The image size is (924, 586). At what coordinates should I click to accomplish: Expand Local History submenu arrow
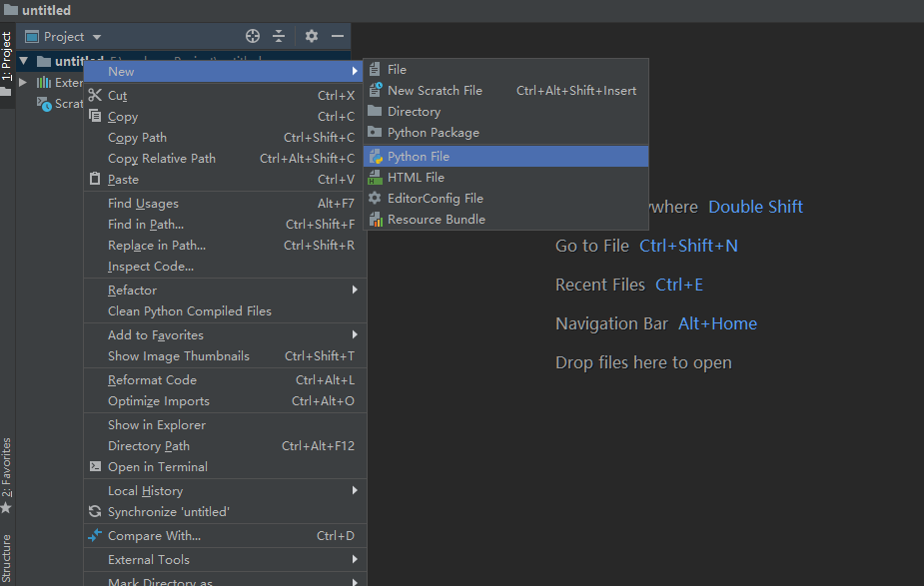coord(355,490)
